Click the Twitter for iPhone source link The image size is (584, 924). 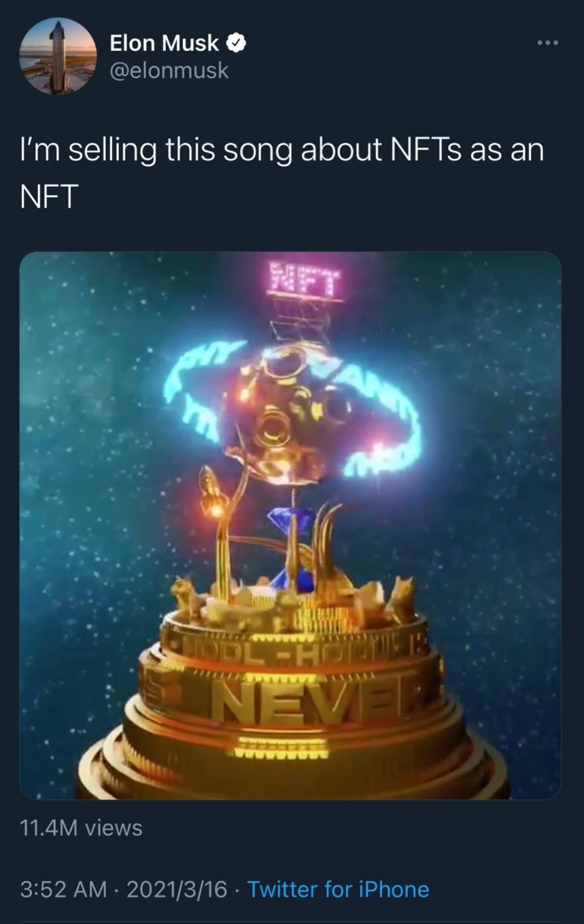338,889
